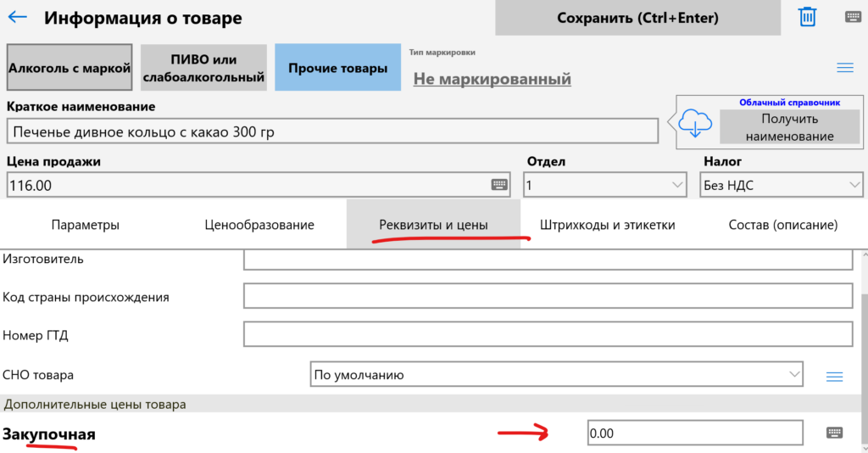Click the back arrow icon
Image resolution: width=868 pixels, height=453 pixels.
click(x=17, y=17)
